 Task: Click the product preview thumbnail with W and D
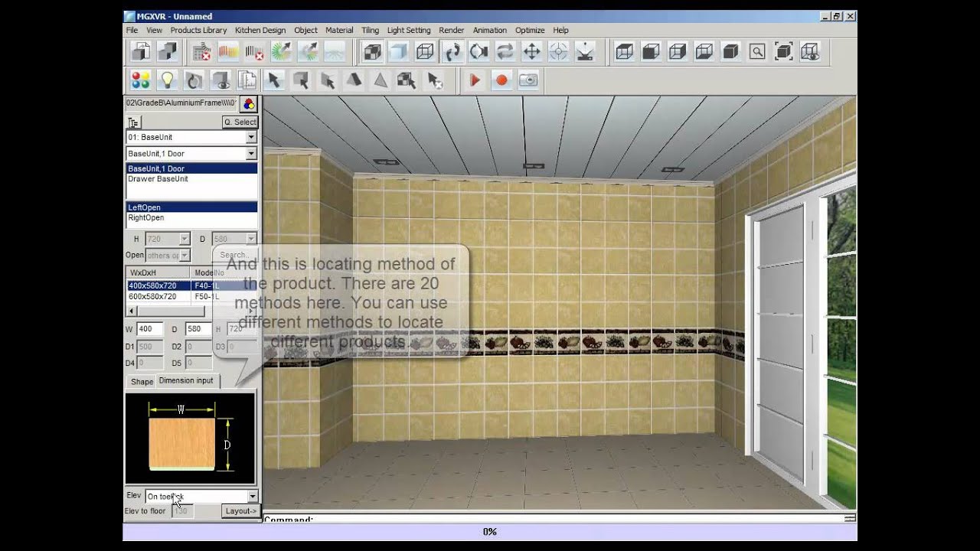point(191,439)
